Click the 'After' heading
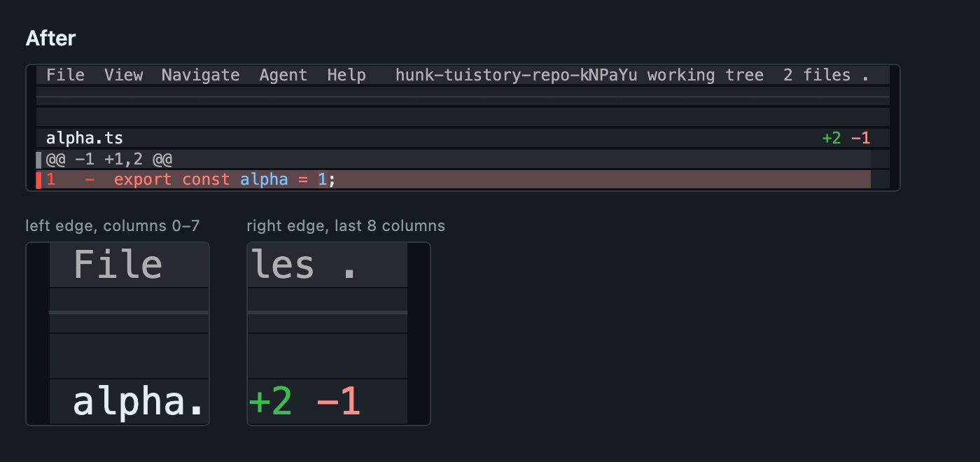The width and height of the screenshot is (980, 462). 50,38
